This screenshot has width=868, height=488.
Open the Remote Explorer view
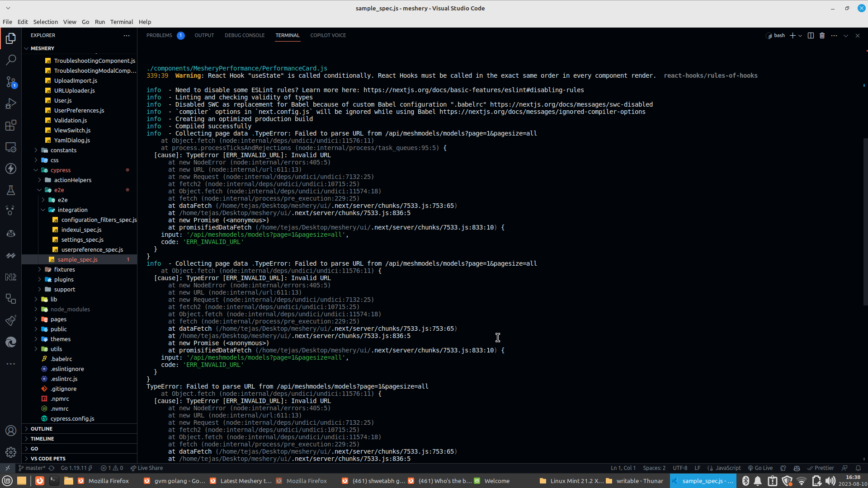click(11, 147)
